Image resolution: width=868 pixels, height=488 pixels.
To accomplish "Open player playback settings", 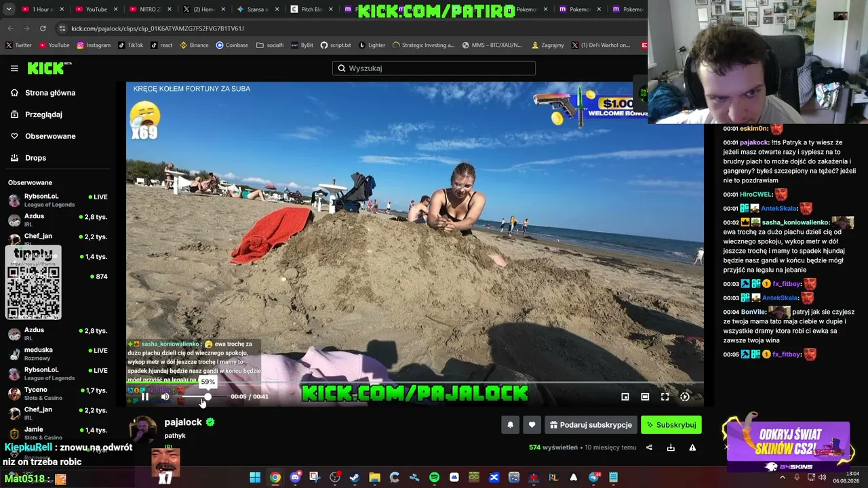I will [685, 396].
